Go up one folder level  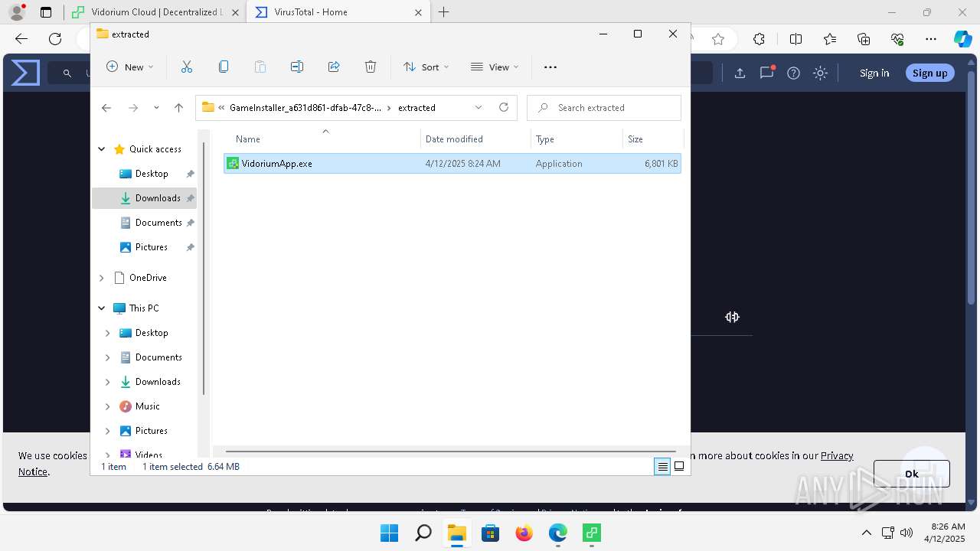pyautogui.click(x=178, y=108)
